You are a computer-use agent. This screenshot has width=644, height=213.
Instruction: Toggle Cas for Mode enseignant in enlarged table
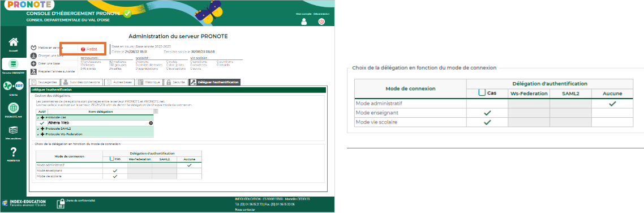click(487, 113)
